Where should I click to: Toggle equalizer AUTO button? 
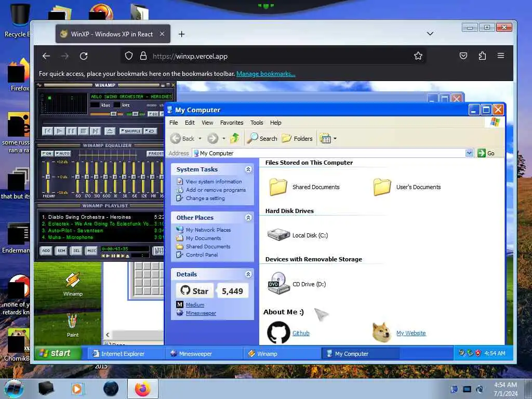62,153
